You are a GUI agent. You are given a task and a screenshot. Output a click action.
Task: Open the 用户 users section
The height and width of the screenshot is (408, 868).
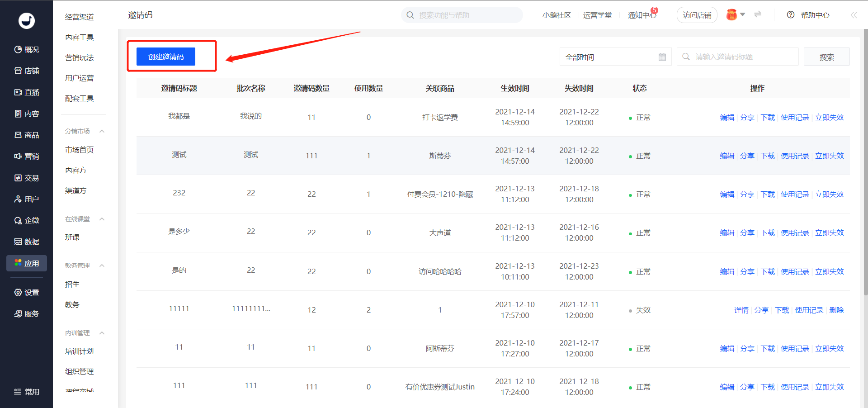(26, 199)
